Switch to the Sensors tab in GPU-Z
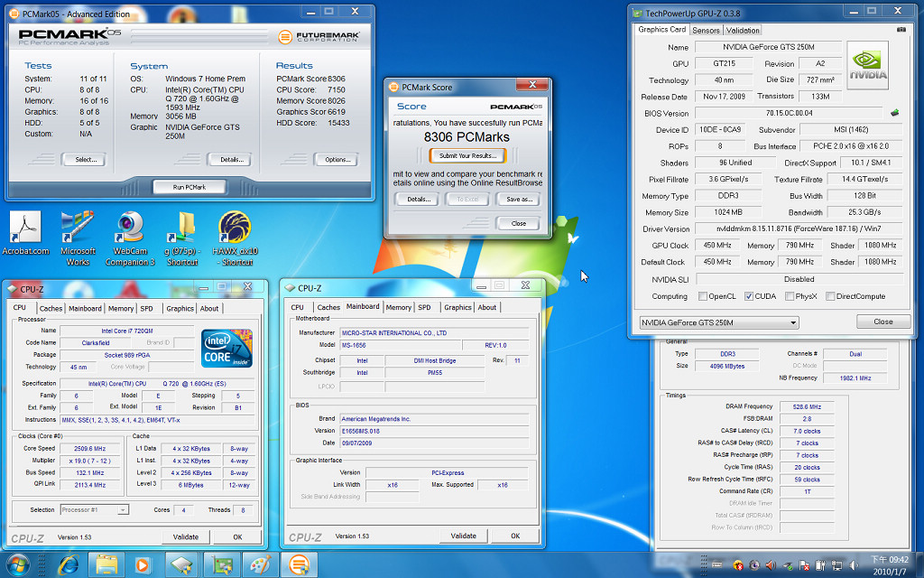Image resolution: width=924 pixels, height=578 pixels. coord(706,30)
